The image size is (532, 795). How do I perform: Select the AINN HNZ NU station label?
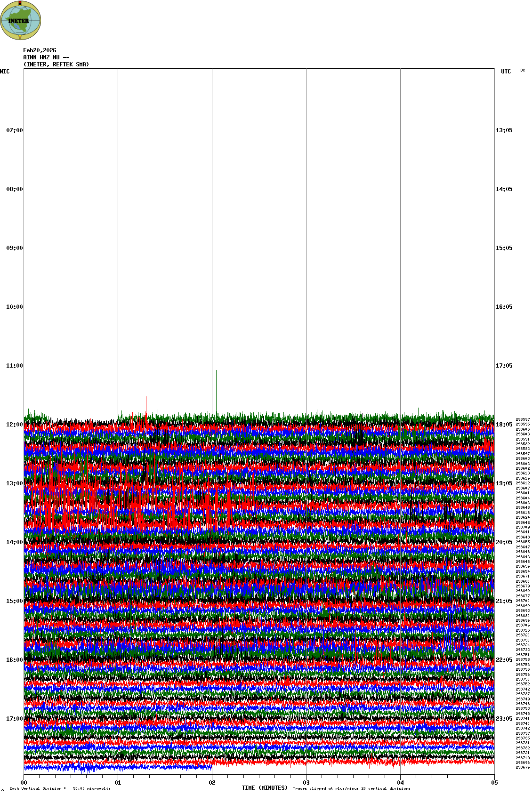point(46,57)
